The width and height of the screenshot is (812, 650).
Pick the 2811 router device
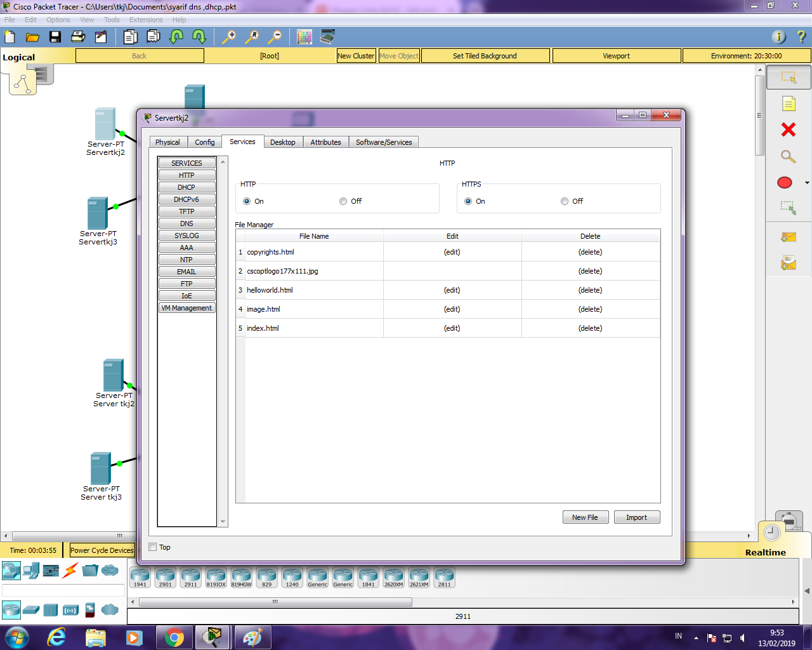[x=445, y=578]
